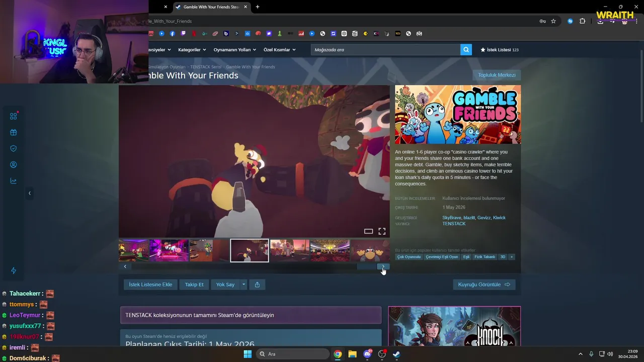This screenshot has width=644, height=362.
Task: Click the Kuyruğu Görüntüle button
Action: pos(484,285)
